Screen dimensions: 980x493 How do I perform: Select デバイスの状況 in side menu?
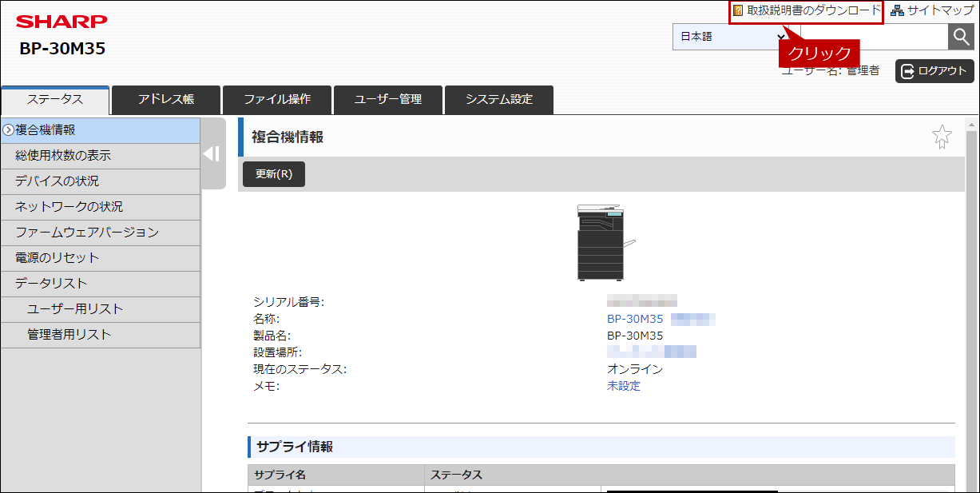point(100,181)
